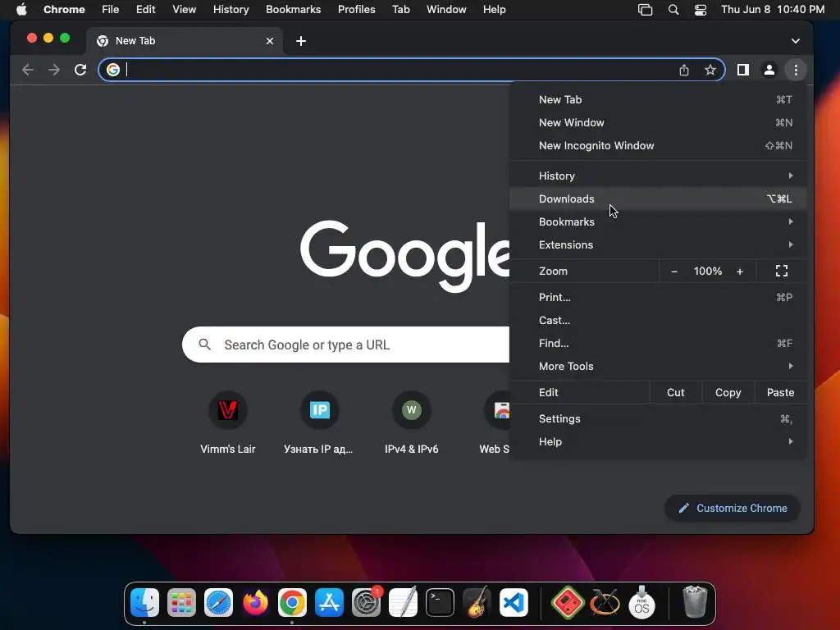Open the Trash in the dock
Screen dimensions: 840x630
tap(695, 603)
